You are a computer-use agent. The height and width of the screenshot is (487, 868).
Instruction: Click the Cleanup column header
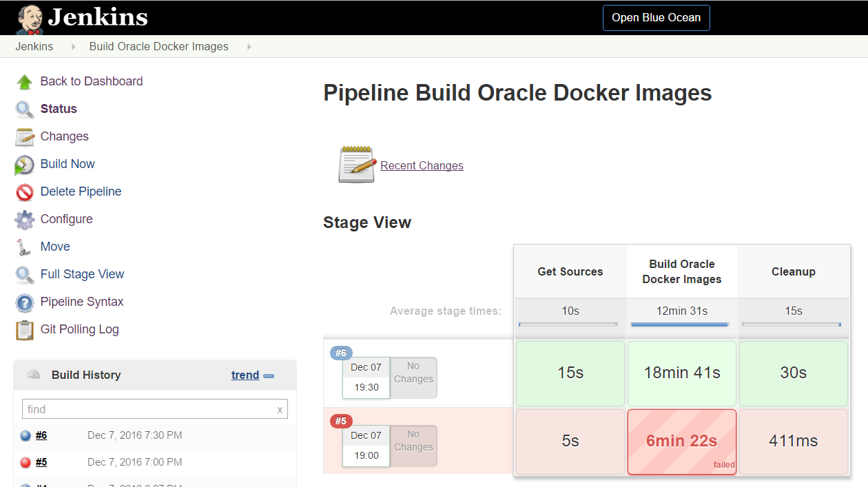click(x=794, y=271)
